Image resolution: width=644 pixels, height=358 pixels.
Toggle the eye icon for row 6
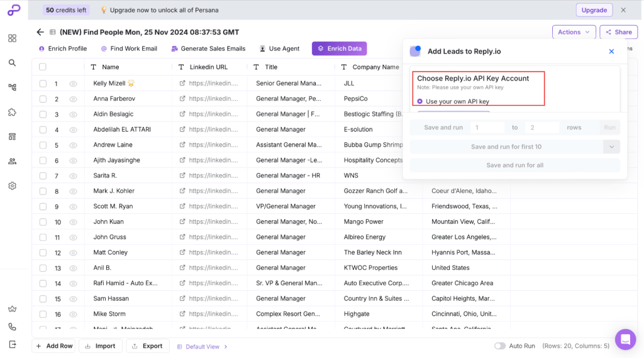(73, 160)
